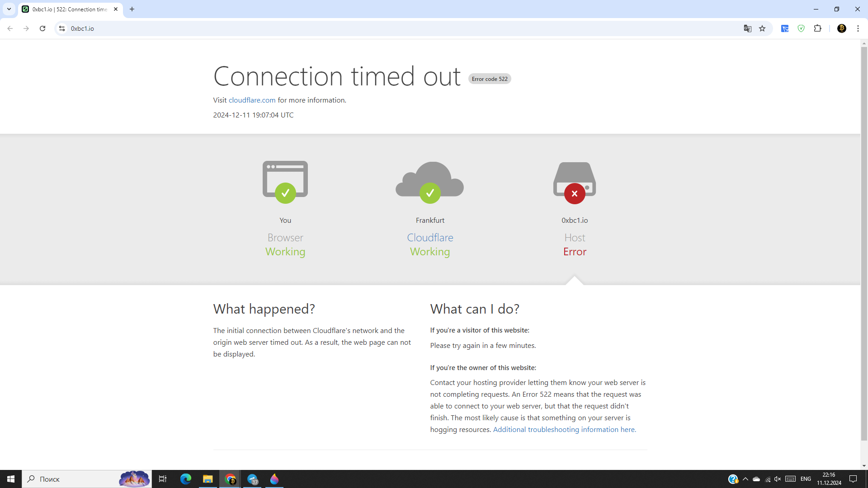
Task: Bookmark this page with the star icon
Action: pos(762,28)
